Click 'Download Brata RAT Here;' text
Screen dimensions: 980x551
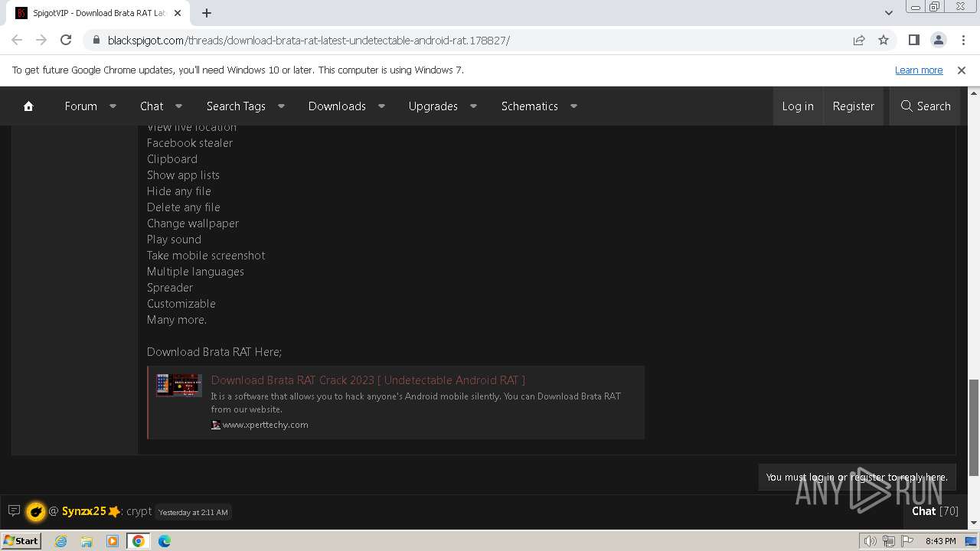pyautogui.click(x=214, y=352)
